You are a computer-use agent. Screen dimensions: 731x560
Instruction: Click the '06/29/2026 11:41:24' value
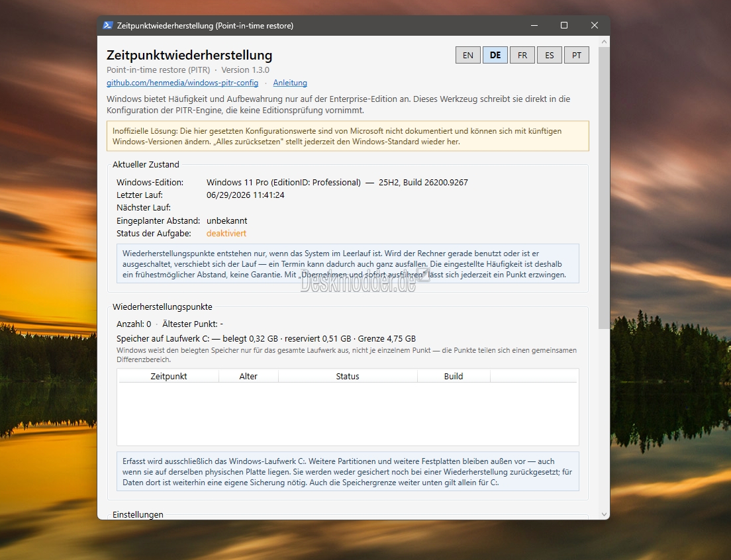click(245, 195)
